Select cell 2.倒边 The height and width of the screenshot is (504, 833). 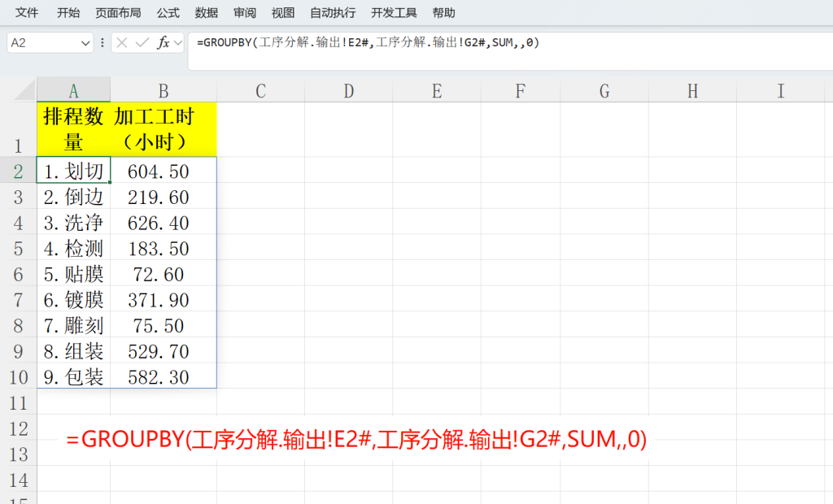[x=73, y=195]
